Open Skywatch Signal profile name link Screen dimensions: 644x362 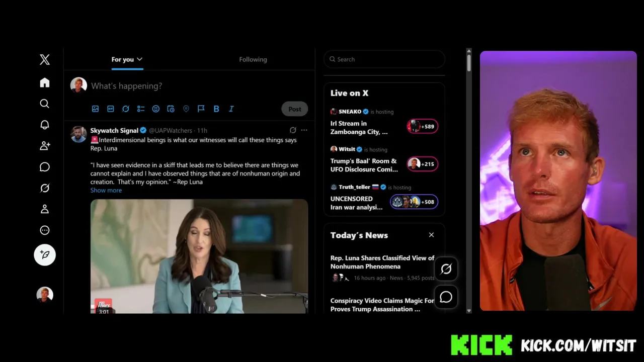tap(114, 130)
